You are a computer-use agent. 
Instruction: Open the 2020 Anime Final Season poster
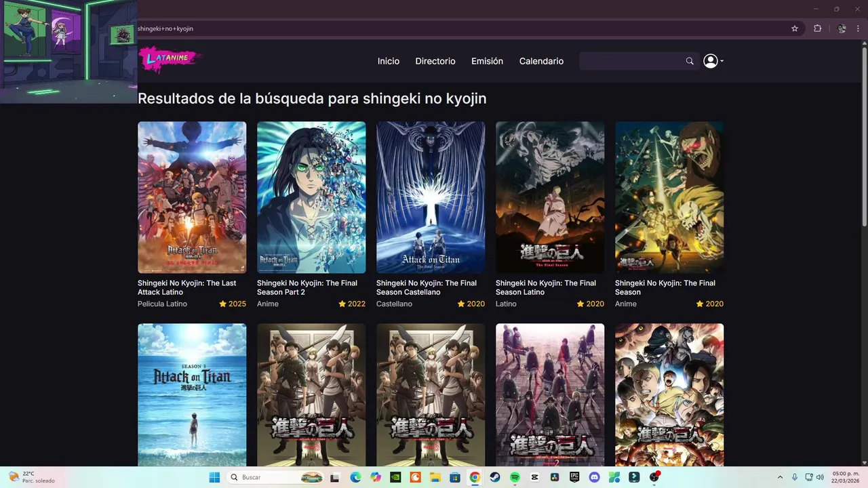669,197
